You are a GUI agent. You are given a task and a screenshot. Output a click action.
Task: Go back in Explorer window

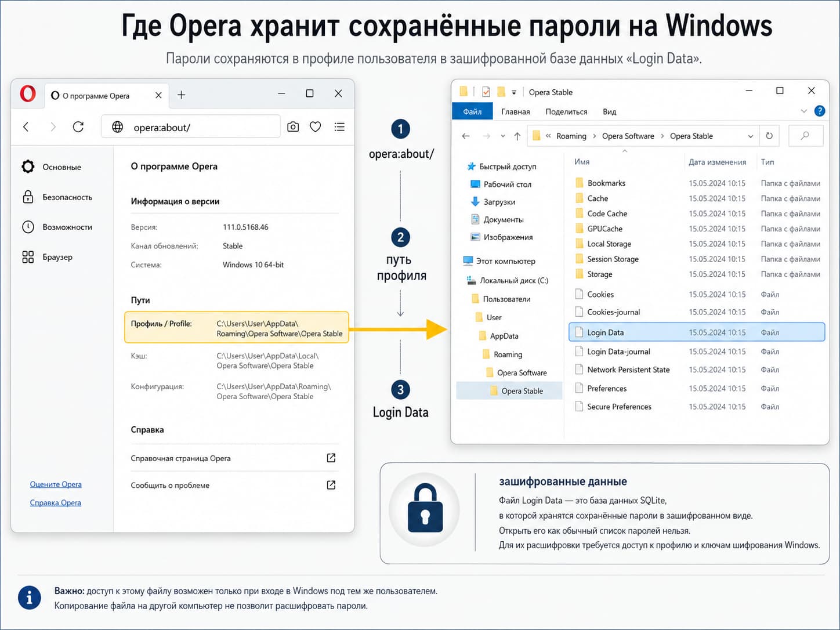coord(465,136)
